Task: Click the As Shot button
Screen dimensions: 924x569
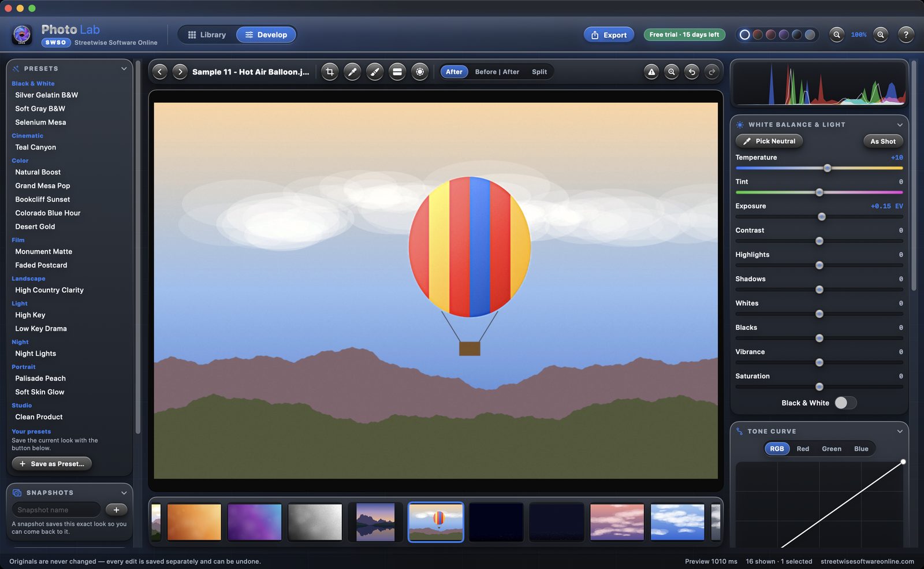Action: click(x=883, y=141)
